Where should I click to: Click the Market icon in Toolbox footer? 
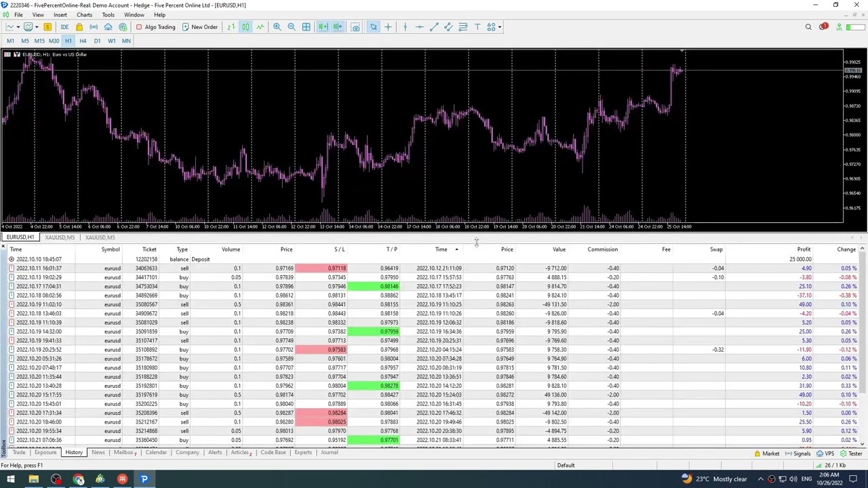(766, 453)
